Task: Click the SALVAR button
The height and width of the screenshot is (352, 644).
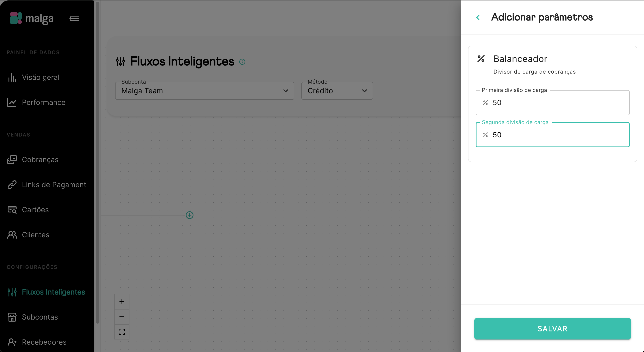Action: point(552,329)
